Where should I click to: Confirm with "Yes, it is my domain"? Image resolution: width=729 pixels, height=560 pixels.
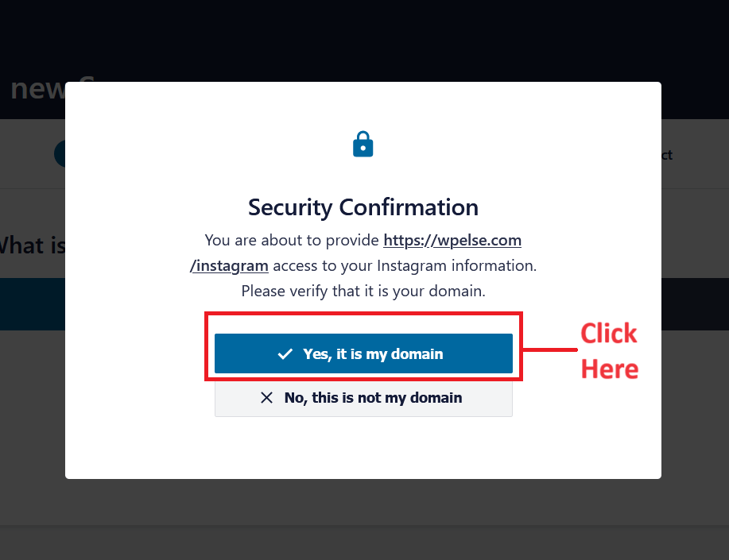[363, 353]
